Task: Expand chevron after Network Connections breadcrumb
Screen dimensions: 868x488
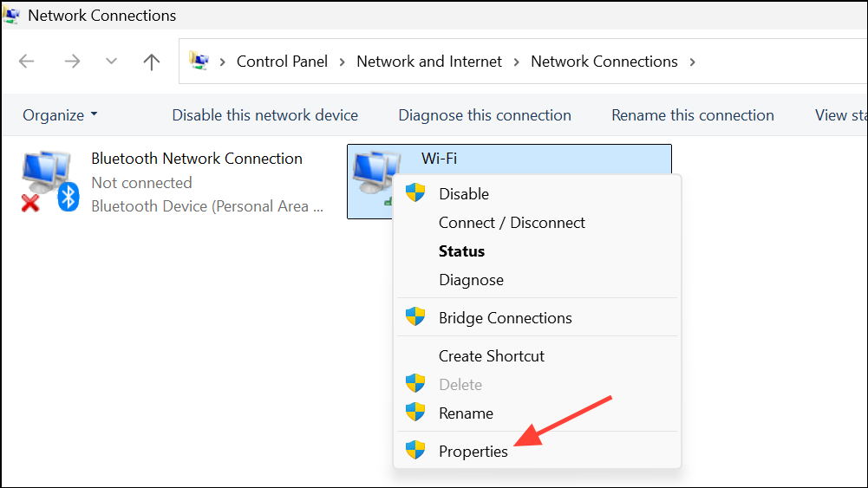Action: pyautogui.click(x=691, y=62)
